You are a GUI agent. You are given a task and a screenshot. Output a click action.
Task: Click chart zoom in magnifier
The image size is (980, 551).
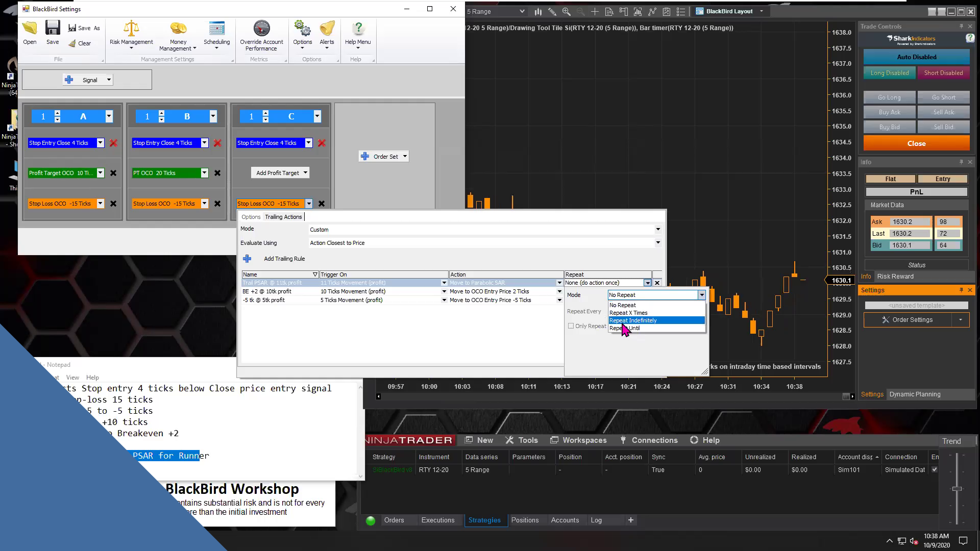point(567,11)
